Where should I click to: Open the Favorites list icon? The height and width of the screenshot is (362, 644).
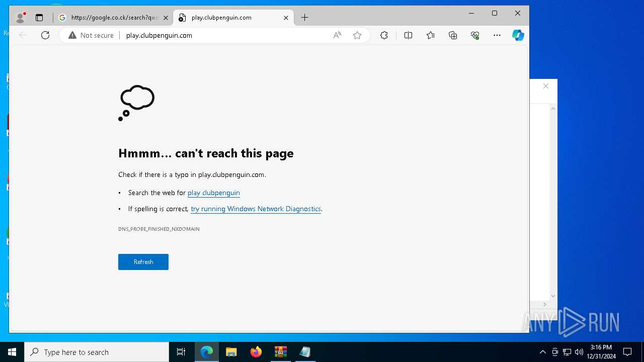click(x=431, y=35)
